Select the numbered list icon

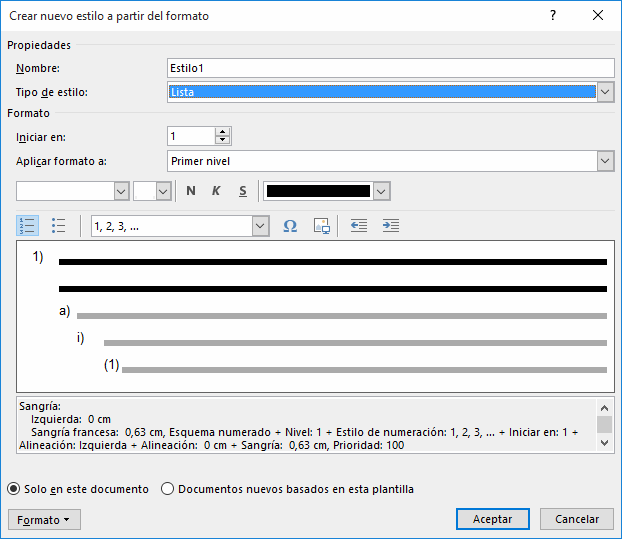click(x=27, y=226)
